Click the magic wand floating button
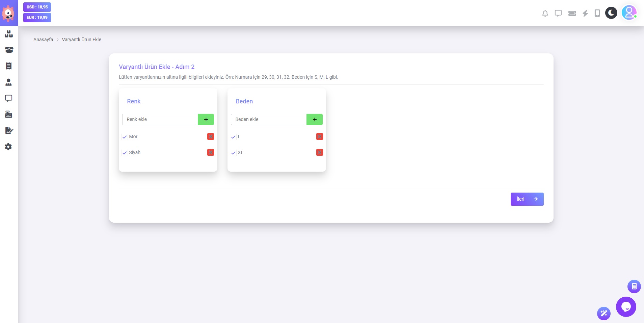Viewport: 644px width, 323px height. (603, 314)
